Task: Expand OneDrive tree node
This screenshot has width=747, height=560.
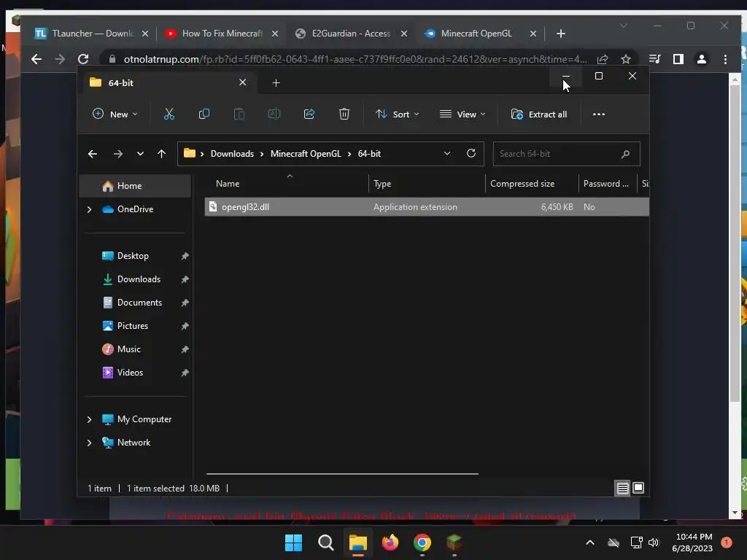Action: pyautogui.click(x=89, y=209)
